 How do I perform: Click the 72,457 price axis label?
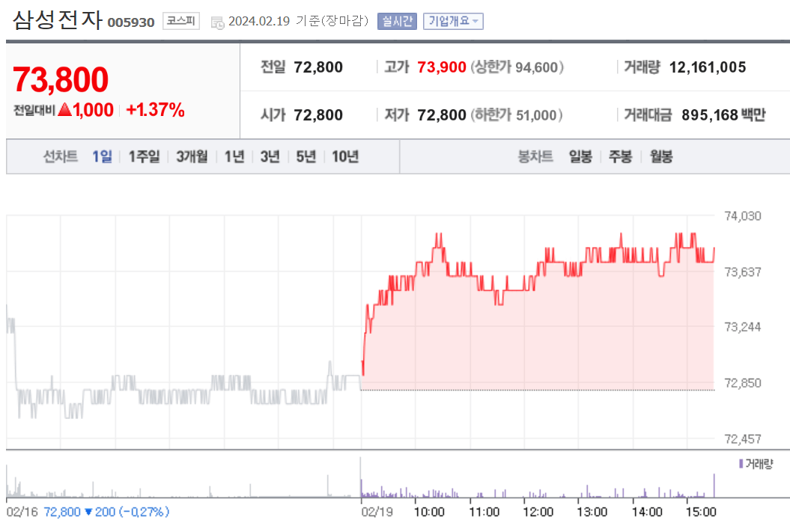pyautogui.click(x=743, y=439)
